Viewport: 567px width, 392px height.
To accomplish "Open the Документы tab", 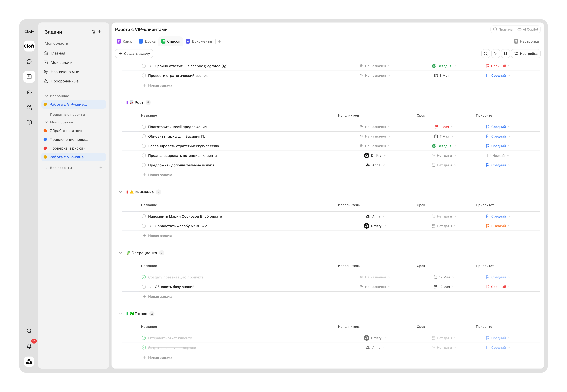I will point(199,41).
